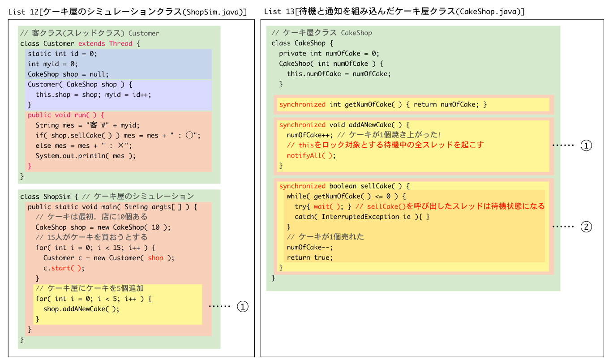Click the loop line 'for( int i = 0; i < 5; i++ ) {'

[x=94, y=299]
